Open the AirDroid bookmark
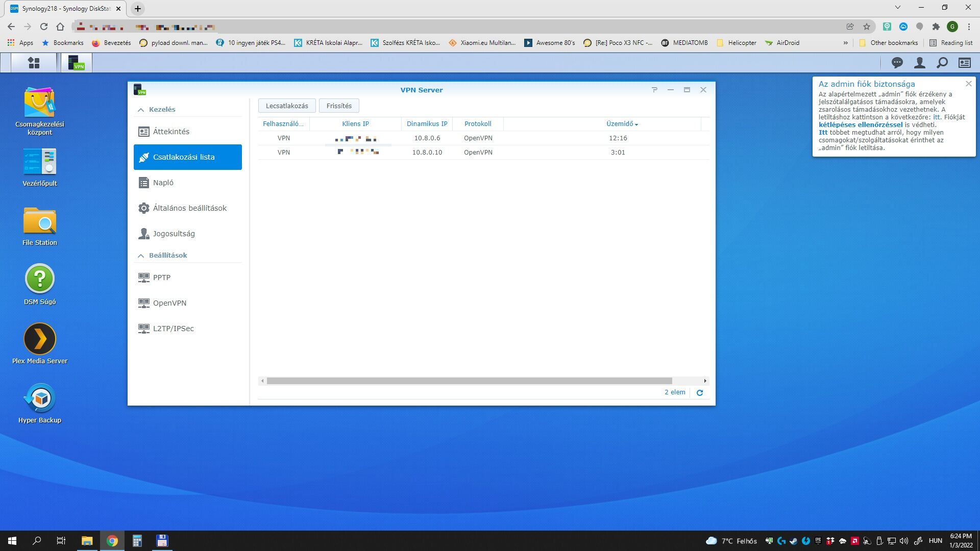This screenshot has height=551, width=980. 782,43
